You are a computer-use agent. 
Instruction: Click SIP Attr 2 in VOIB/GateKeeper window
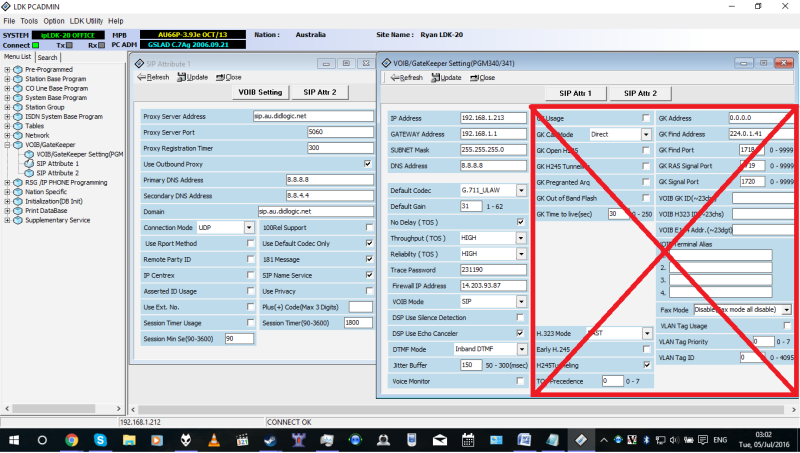tap(641, 93)
